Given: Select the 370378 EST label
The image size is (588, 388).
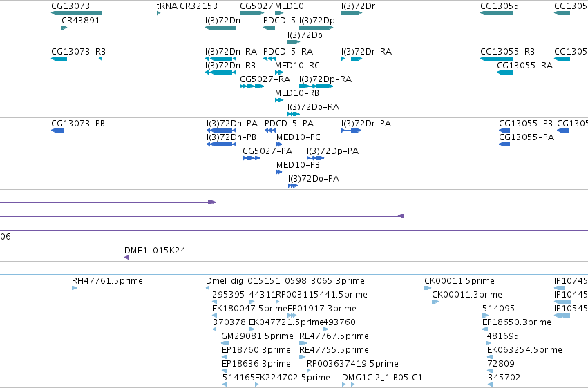Looking at the screenshot, I should click(x=229, y=322).
